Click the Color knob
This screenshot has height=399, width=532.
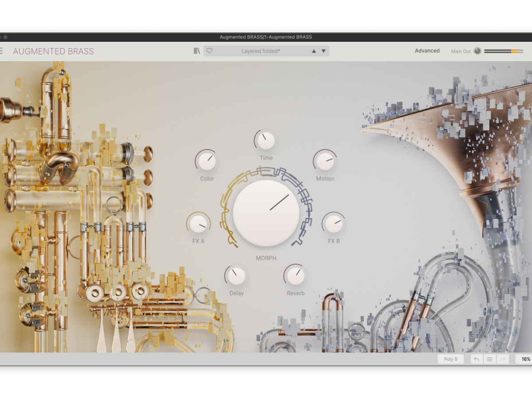(x=207, y=162)
